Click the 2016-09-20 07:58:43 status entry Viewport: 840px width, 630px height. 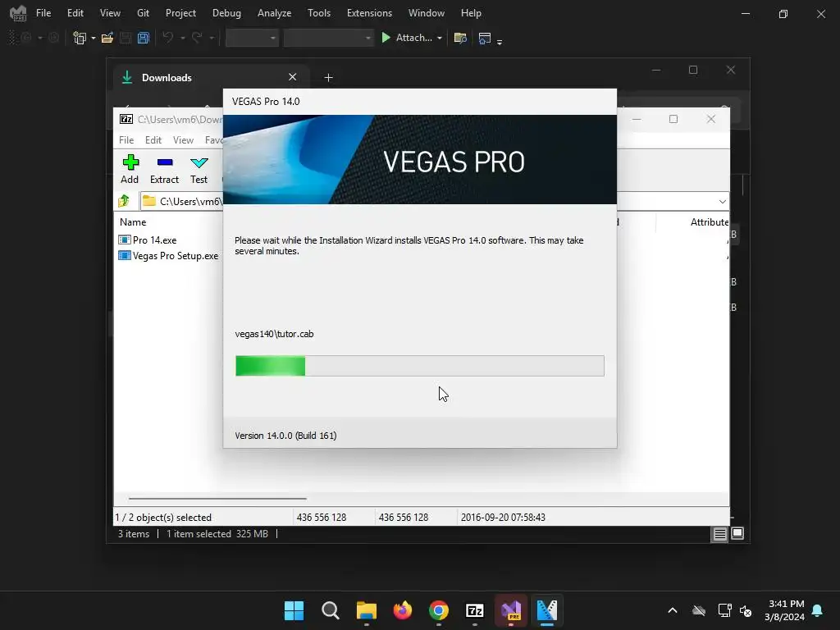pos(503,518)
